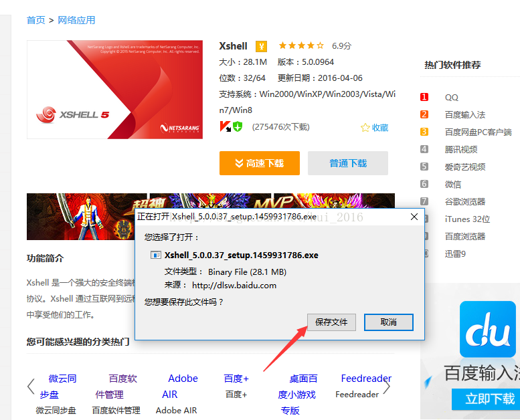
Task: Click the orange 高速下载 button
Action: [260, 163]
